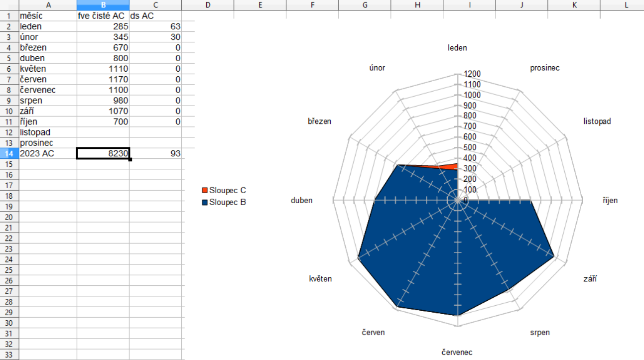Select the 'březen' cell in column A
Image resolution: width=644 pixels, height=360 pixels.
click(x=48, y=48)
